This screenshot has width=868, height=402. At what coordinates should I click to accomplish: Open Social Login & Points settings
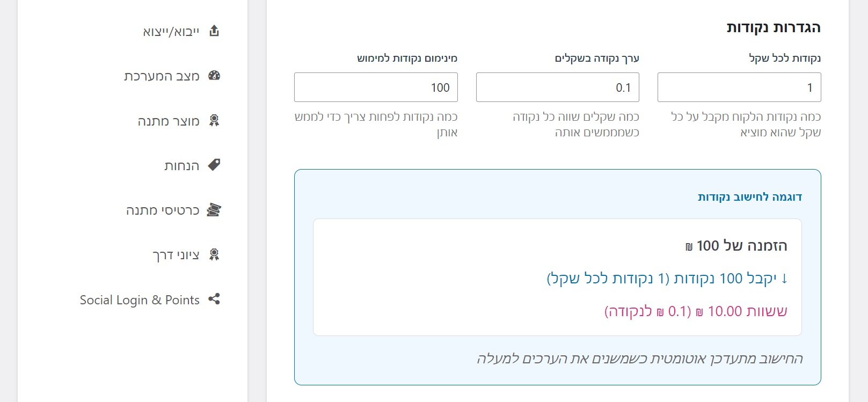pyautogui.click(x=140, y=300)
